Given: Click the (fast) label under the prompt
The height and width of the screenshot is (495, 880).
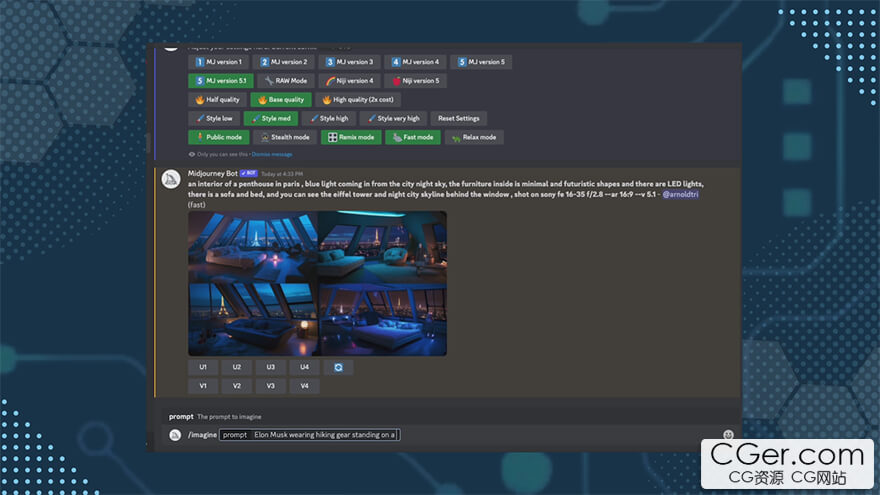Looking at the screenshot, I should pos(196,205).
